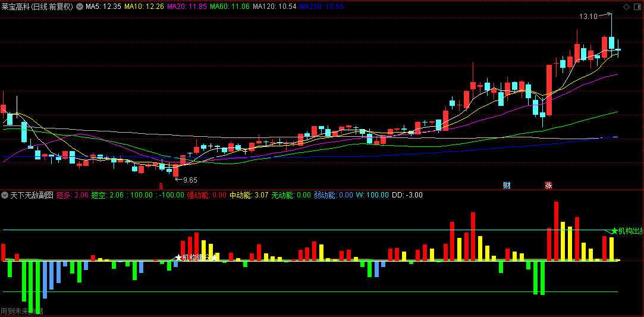Select the blue MA250 label
The image size is (644, 317).
coord(322,7)
